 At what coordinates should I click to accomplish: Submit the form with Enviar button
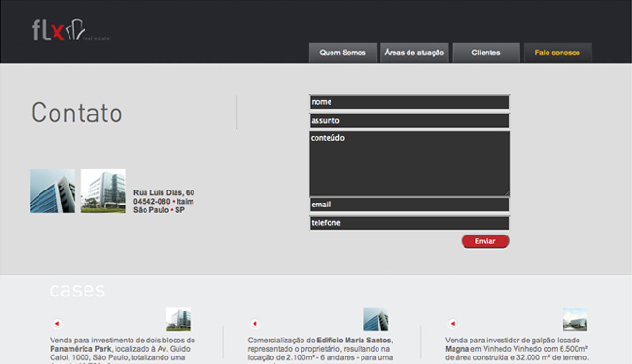click(486, 241)
